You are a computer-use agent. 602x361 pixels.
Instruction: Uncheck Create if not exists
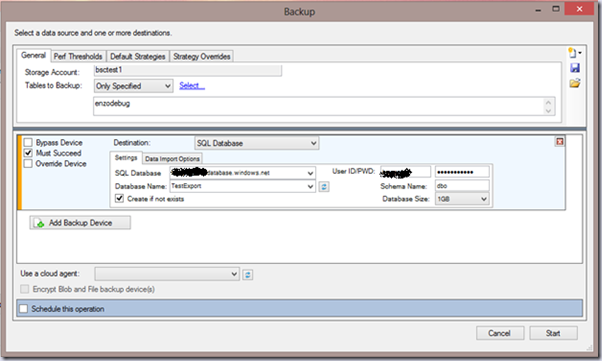(x=119, y=199)
